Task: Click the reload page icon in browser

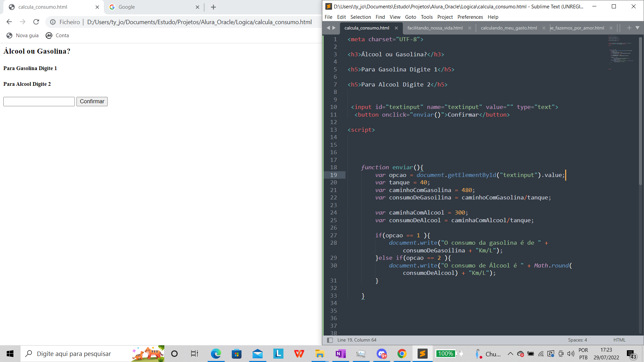Action: coord(36,22)
